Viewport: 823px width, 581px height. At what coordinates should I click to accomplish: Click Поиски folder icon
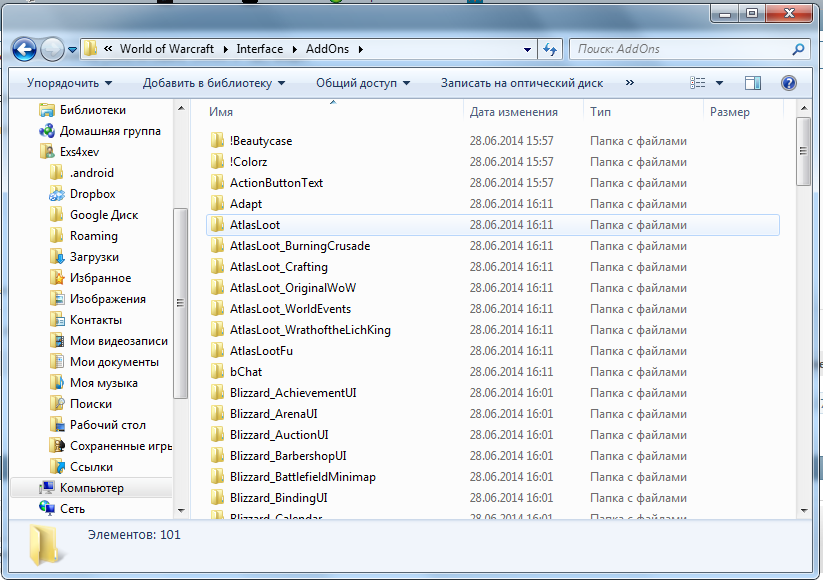click(57, 404)
